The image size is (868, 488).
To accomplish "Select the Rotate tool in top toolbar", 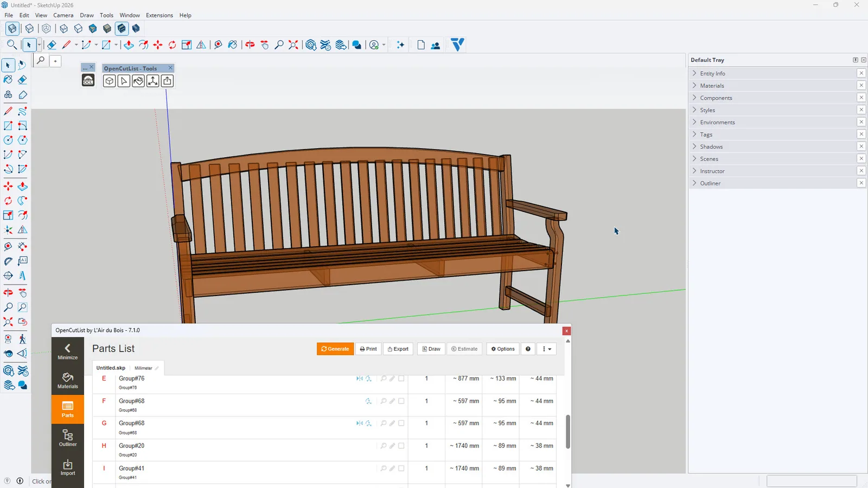I will coord(172,45).
